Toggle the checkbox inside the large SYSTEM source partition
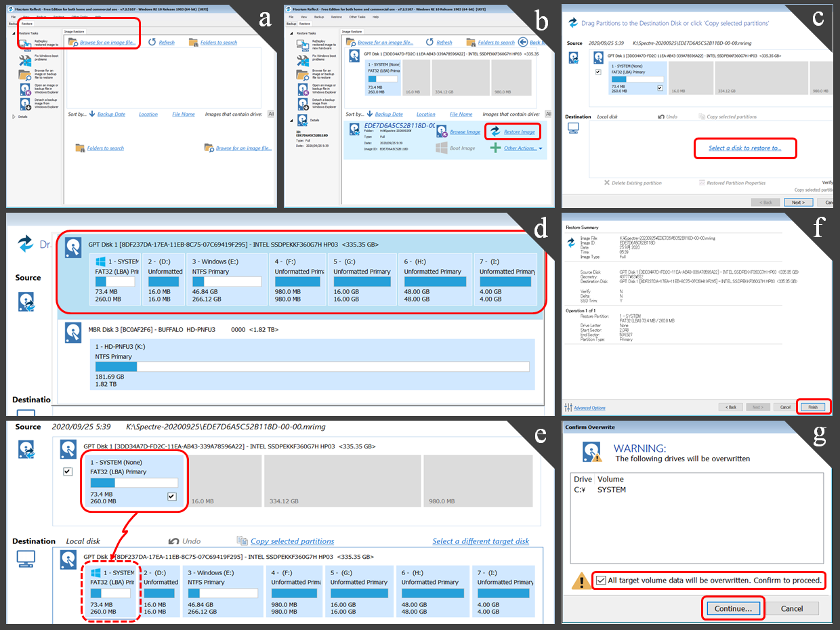The height and width of the screenshot is (630, 840). pyautogui.click(x=171, y=497)
